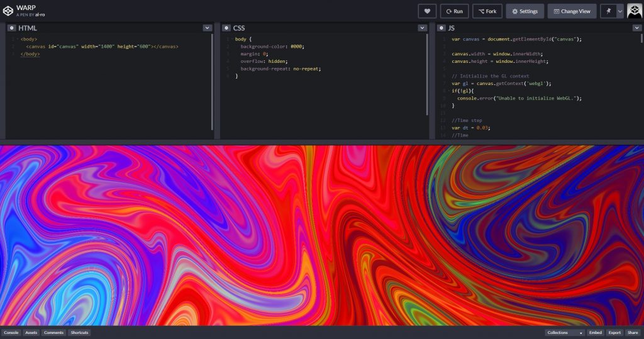Image resolution: width=644 pixels, height=339 pixels.
Task: Click the CodePen logo icon
Action: (8, 11)
